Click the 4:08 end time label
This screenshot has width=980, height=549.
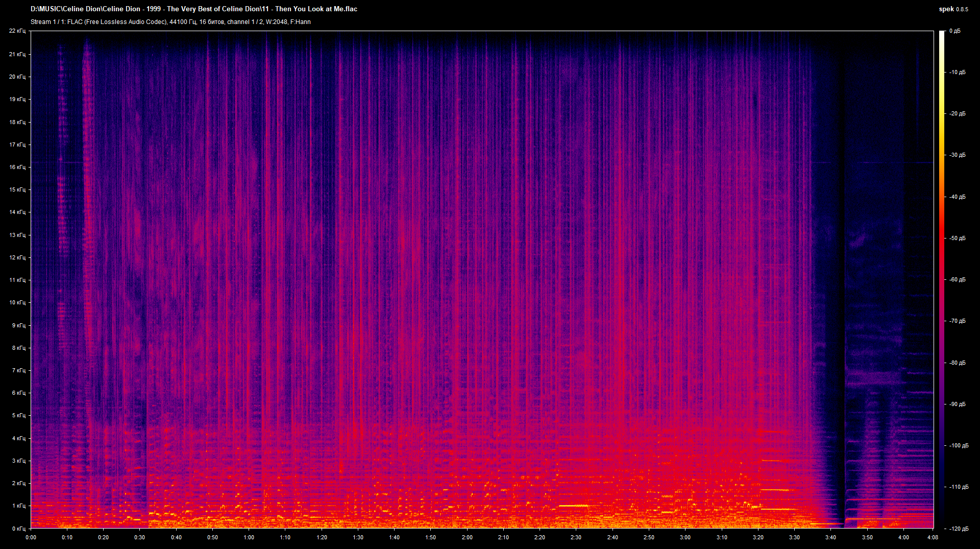pos(933,537)
